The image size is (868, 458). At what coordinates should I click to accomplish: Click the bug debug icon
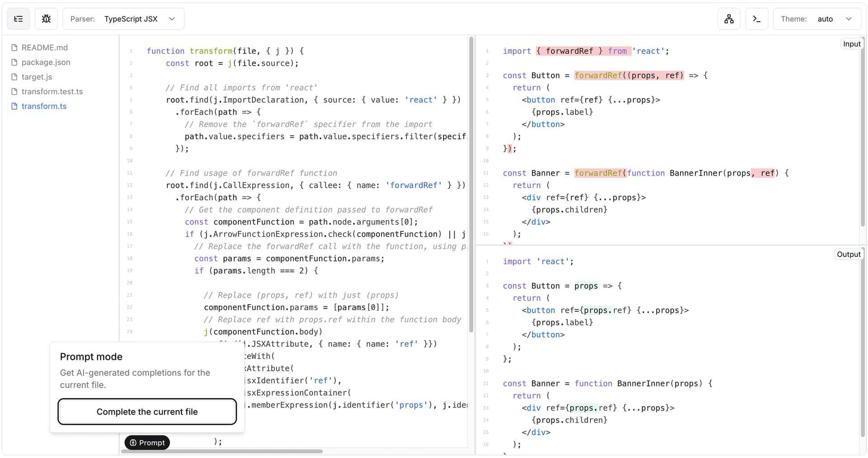coord(46,19)
